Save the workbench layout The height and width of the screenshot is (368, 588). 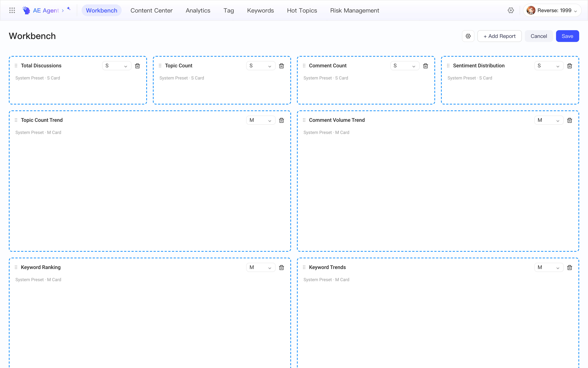(567, 36)
